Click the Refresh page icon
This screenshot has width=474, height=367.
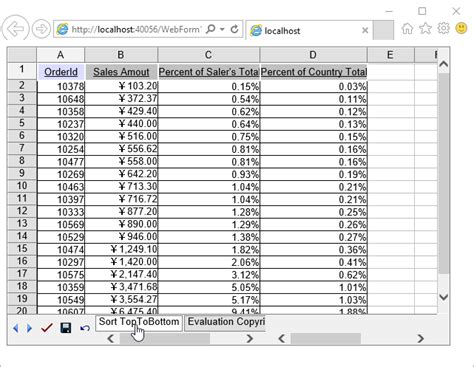[234, 29]
